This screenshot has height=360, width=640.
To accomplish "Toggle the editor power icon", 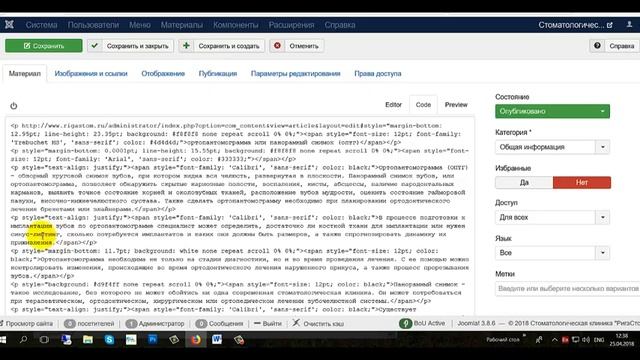I will pyautogui.click(x=13, y=106).
